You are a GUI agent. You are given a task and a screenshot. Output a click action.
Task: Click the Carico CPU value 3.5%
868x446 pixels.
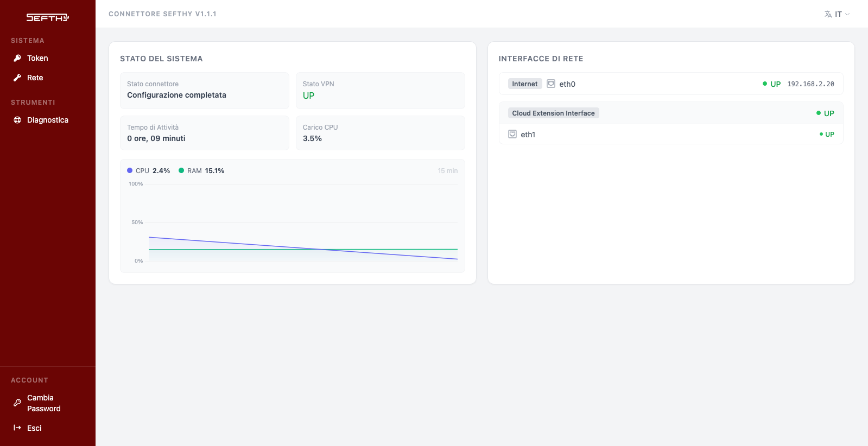pyautogui.click(x=312, y=138)
